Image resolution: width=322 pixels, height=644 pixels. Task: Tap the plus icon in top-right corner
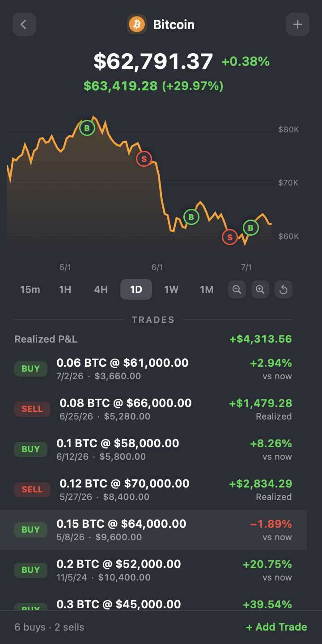click(x=298, y=24)
